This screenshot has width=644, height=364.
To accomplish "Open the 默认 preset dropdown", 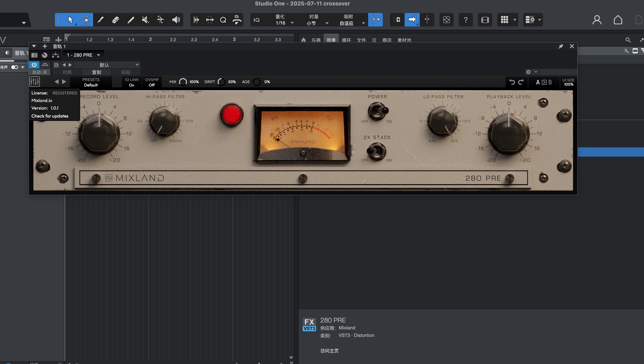I will tap(106, 65).
